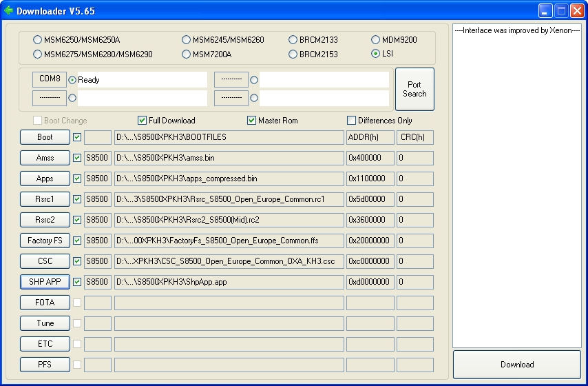Click the Rsrc_S8500_Open_Europe_Common.rc1 path field
Viewport: 588px width, 386px height.
coord(229,199)
